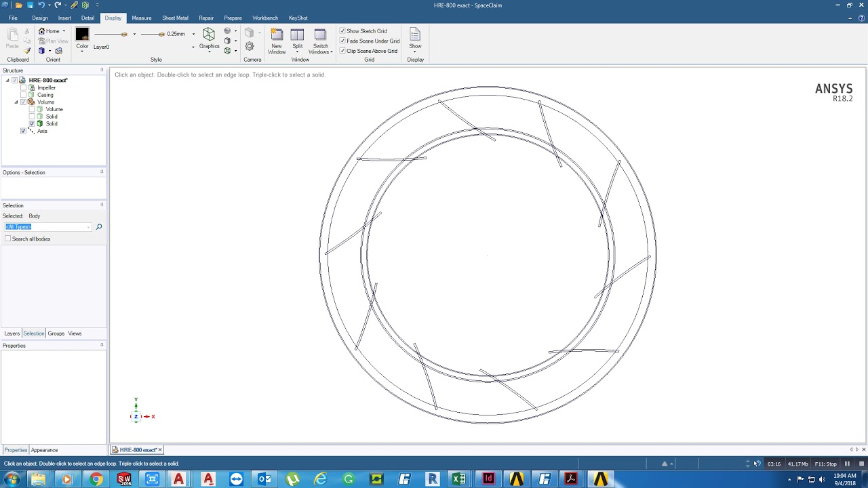This screenshot has width=868, height=488.
Task: Click the Redo arrow icon
Action: pyautogui.click(x=58, y=5)
